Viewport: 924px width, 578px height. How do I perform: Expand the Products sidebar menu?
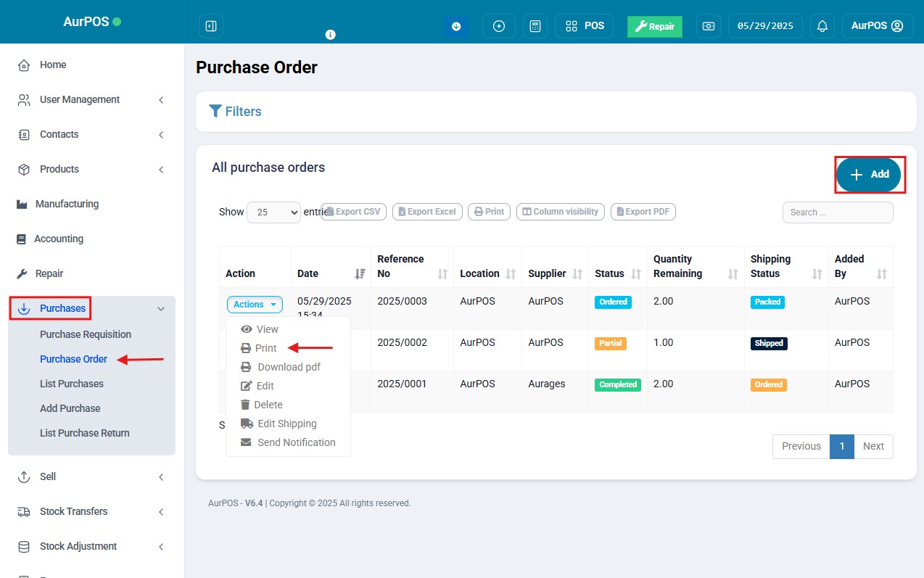91,169
